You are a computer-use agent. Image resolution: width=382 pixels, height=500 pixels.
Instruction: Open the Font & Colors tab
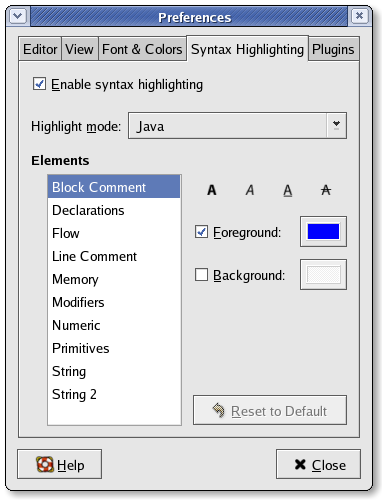click(x=142, y=49)
